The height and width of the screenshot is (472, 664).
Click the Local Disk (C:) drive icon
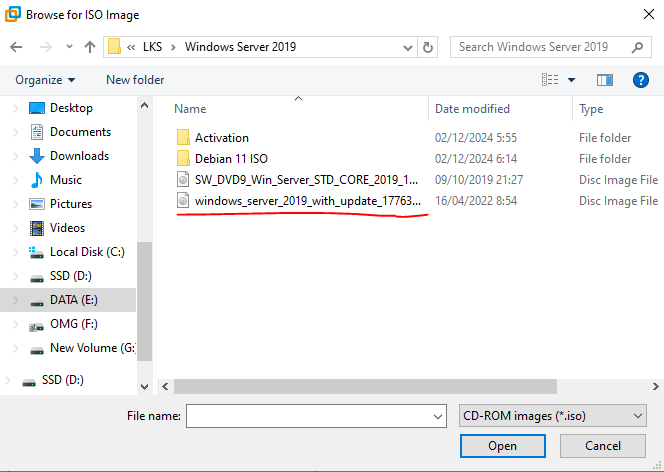coord(36,253)
